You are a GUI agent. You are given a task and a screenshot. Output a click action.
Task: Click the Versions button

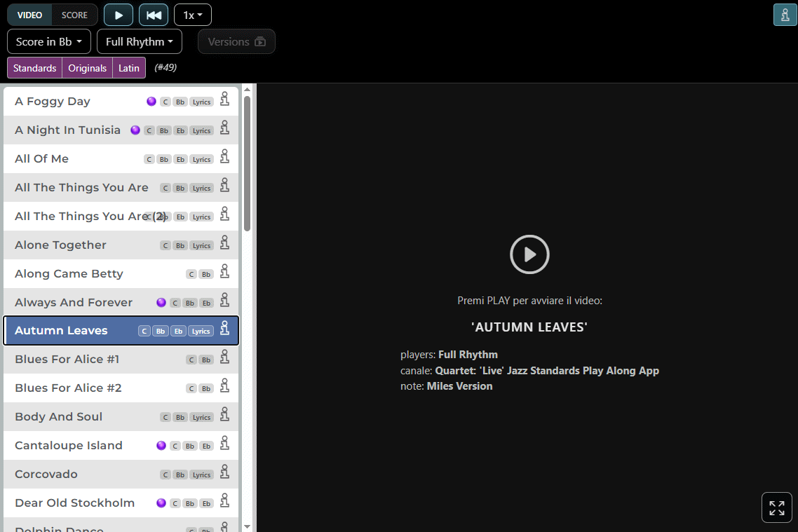tap(236, 42)
